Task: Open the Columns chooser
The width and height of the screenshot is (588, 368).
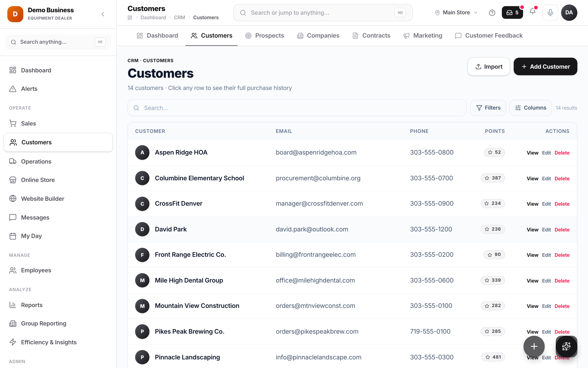Action: [530, 108]
